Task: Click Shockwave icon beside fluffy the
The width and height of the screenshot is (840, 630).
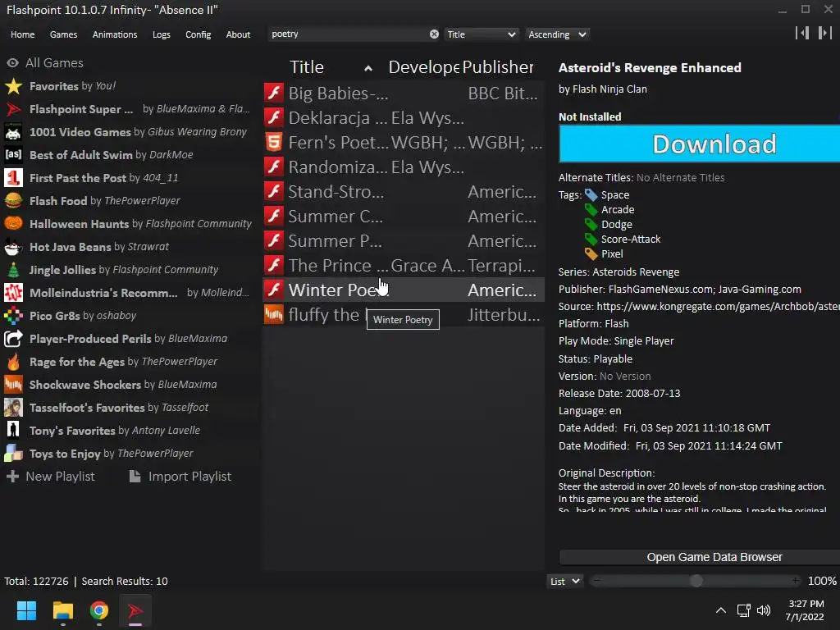Action: click(274, 314)
